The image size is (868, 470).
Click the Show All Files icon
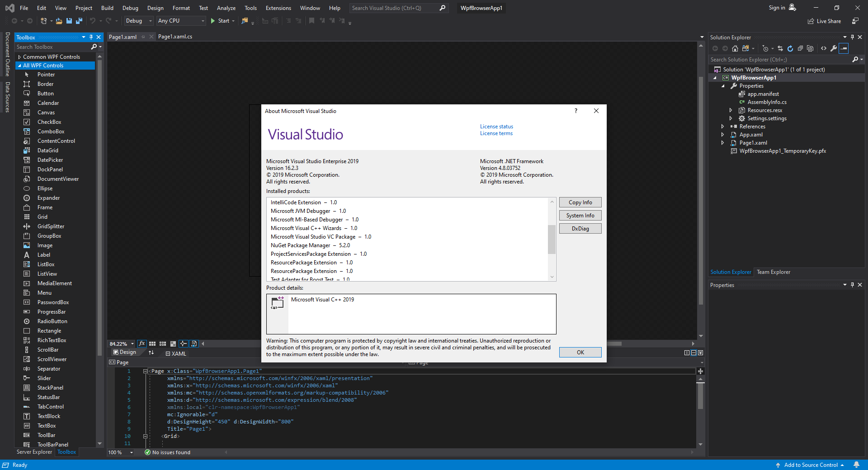coord(810,48)
